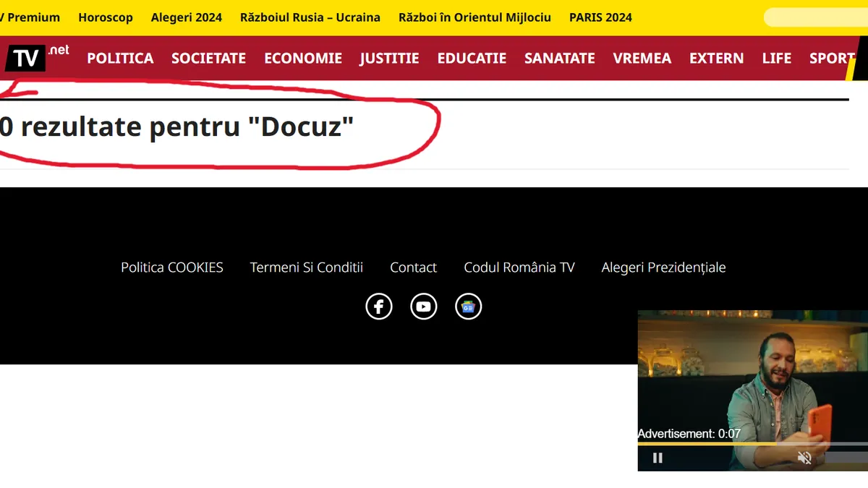Pause the advertisement video
The height and width of the screenshot is (488, 868).
(x=658, y=458)
